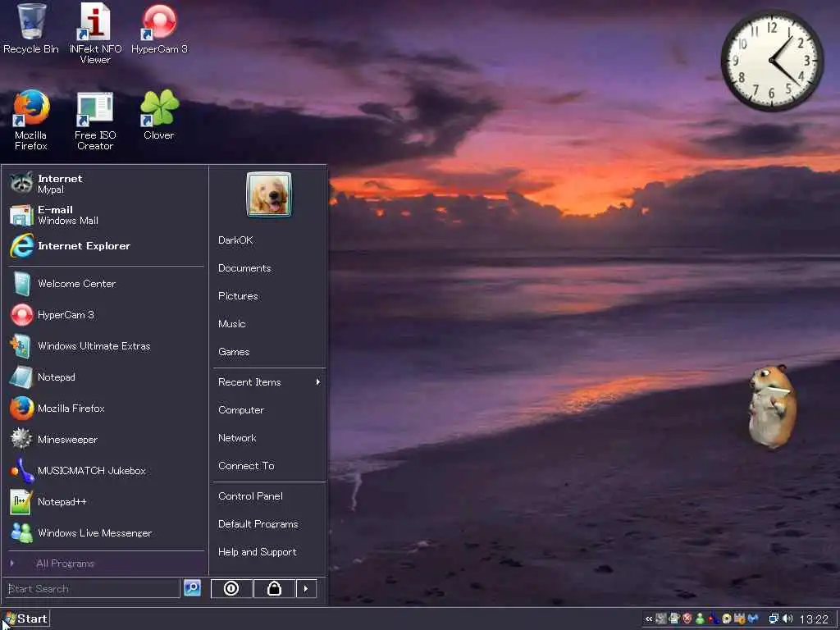Click the Start Search input field
This screenshot has width=840, height=630.
point(94,588)
